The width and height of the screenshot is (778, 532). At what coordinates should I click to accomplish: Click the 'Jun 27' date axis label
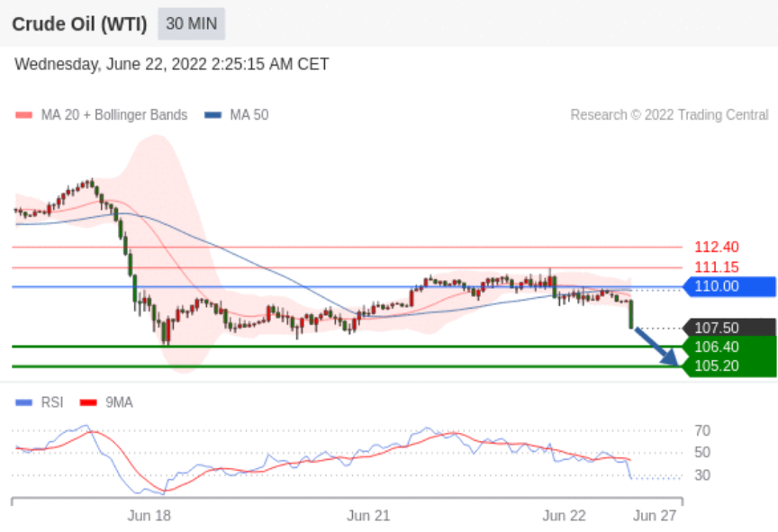pos(655,516)
